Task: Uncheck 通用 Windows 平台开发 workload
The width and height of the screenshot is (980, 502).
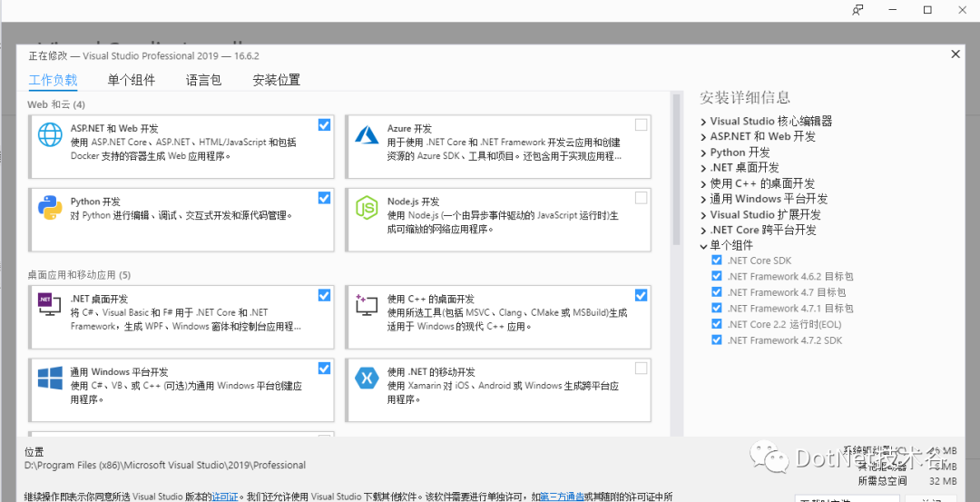Action: (x=324, y=369)
